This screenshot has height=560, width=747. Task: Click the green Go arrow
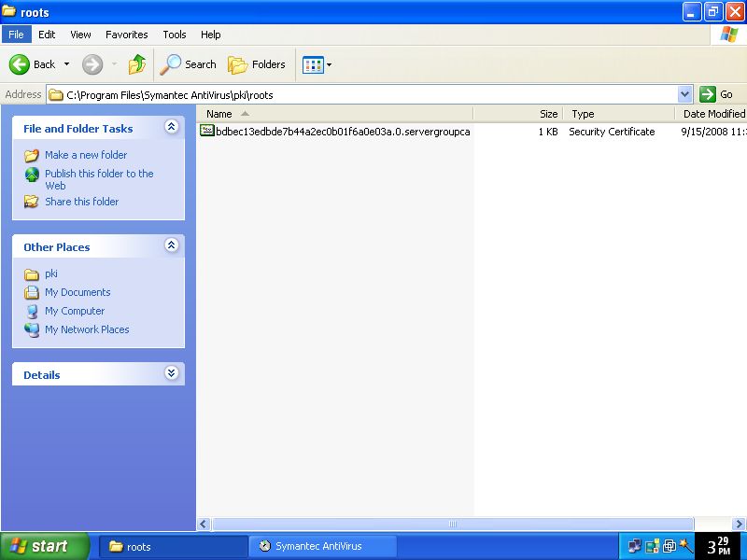[x=708, y=94]
